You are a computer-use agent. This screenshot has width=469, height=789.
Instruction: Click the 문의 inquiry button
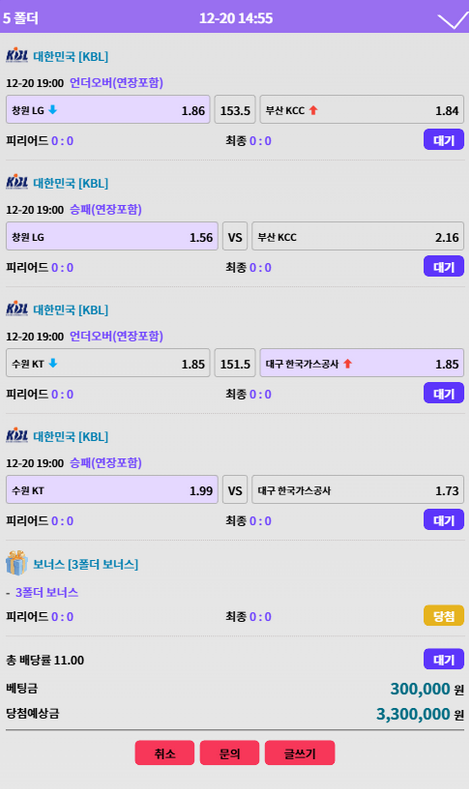point(229,753)
